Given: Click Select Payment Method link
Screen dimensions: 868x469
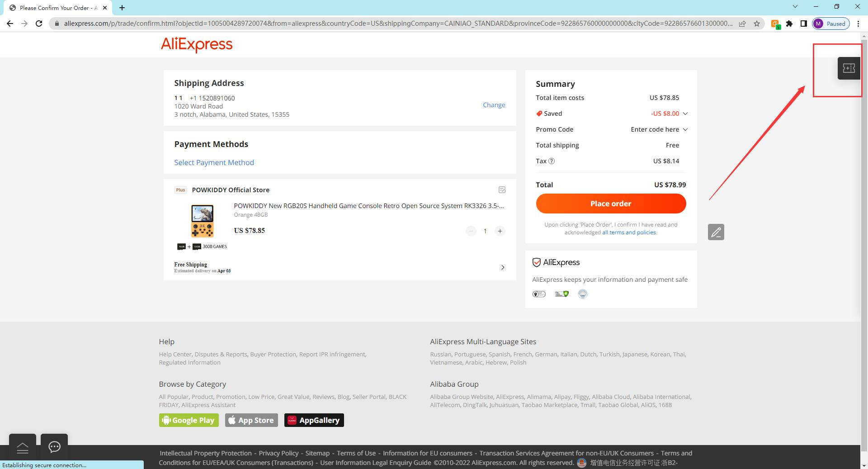Looking at the screenshot, I should pyautogui.click(x=214, y=162).
